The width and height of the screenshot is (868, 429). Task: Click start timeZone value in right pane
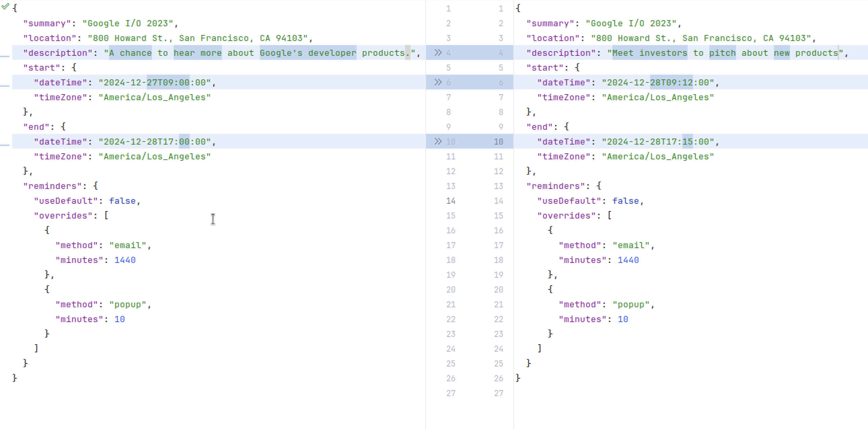coord(658,97)
